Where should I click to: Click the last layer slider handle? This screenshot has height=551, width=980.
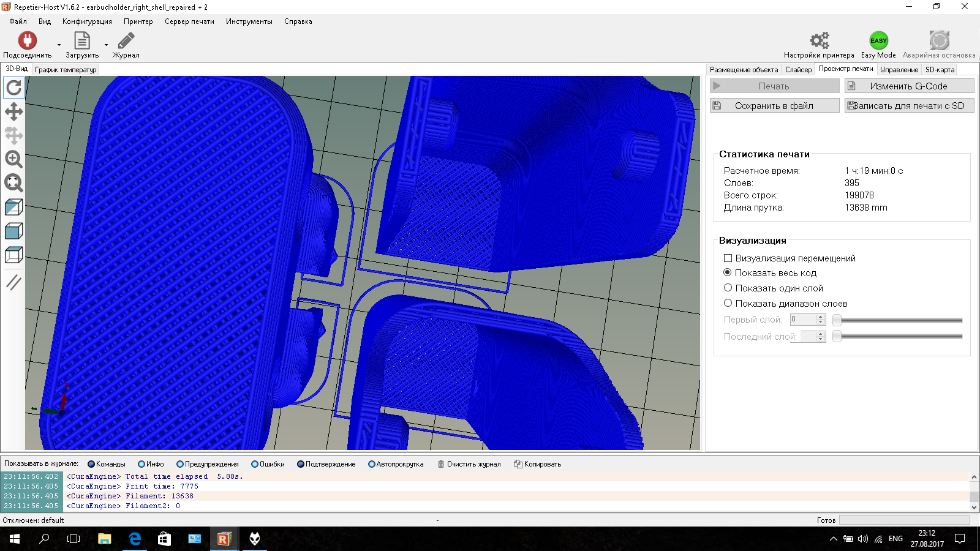click(837, 336)
